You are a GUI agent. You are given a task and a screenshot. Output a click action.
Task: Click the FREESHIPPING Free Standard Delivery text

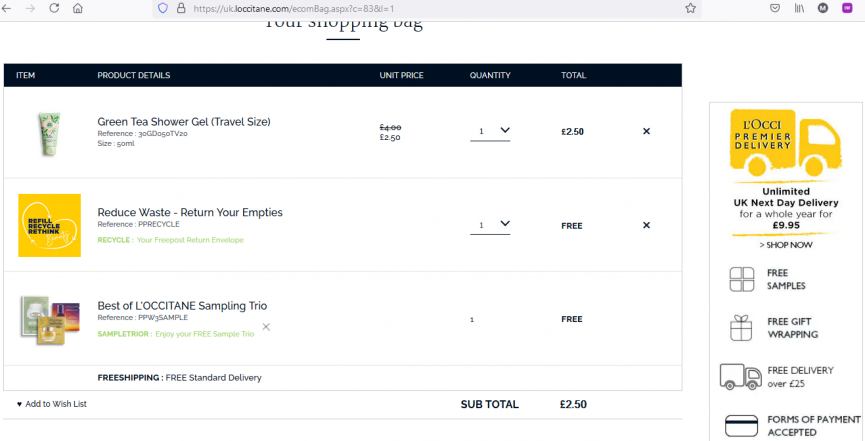(179, 378)
